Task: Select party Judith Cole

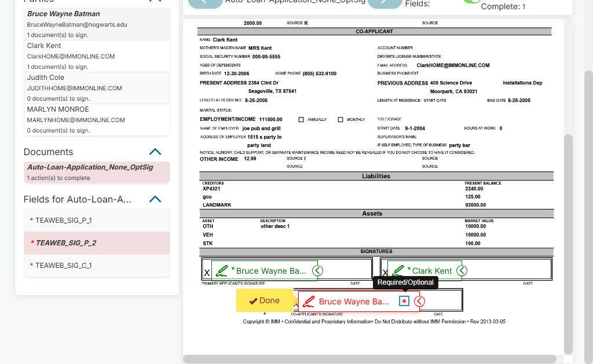Action: coord(97,88)
